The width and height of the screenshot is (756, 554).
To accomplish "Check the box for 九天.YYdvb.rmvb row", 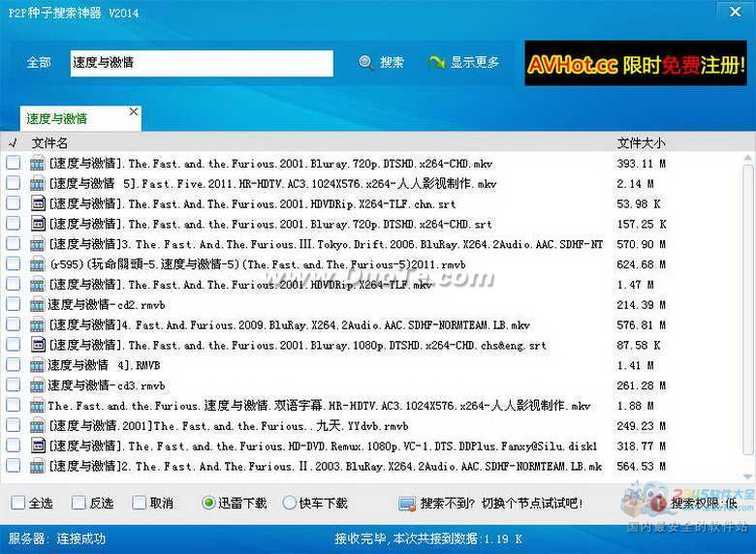I will click(x=14, y=425).
